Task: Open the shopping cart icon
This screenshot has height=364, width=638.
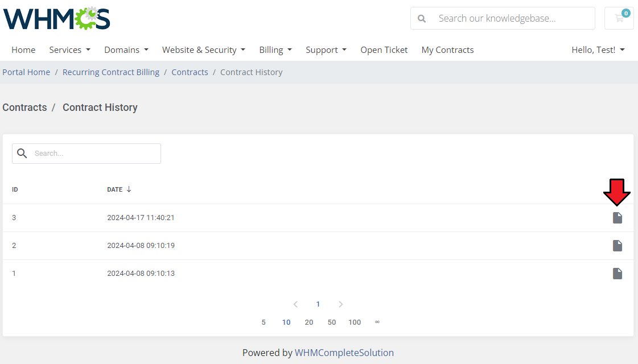Action: [619, 18]
